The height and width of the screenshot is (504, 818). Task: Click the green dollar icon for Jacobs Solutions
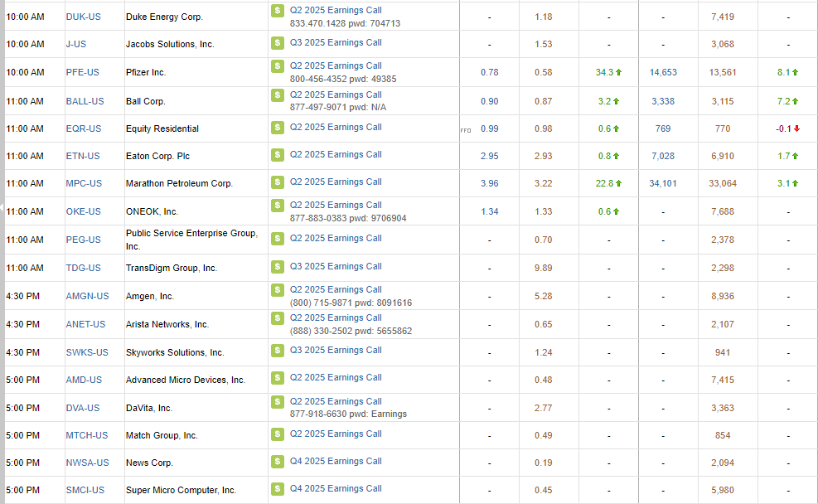point(278,43)
